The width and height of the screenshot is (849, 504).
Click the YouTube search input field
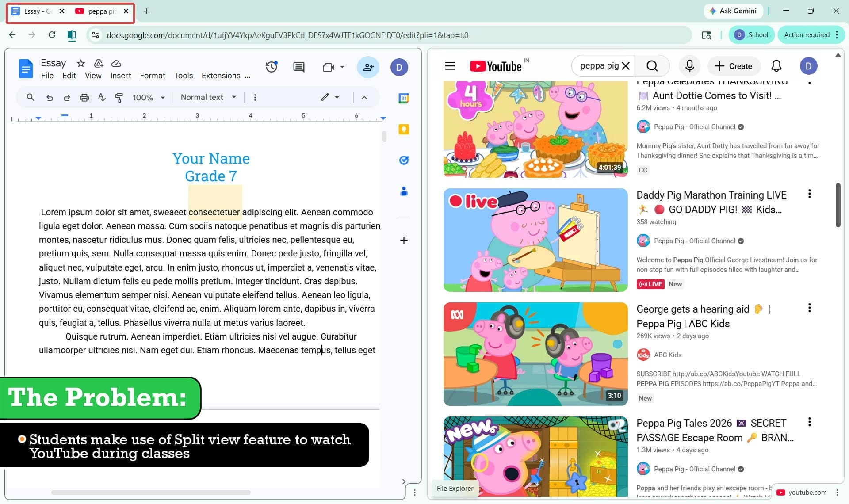(x=599, y=66)
